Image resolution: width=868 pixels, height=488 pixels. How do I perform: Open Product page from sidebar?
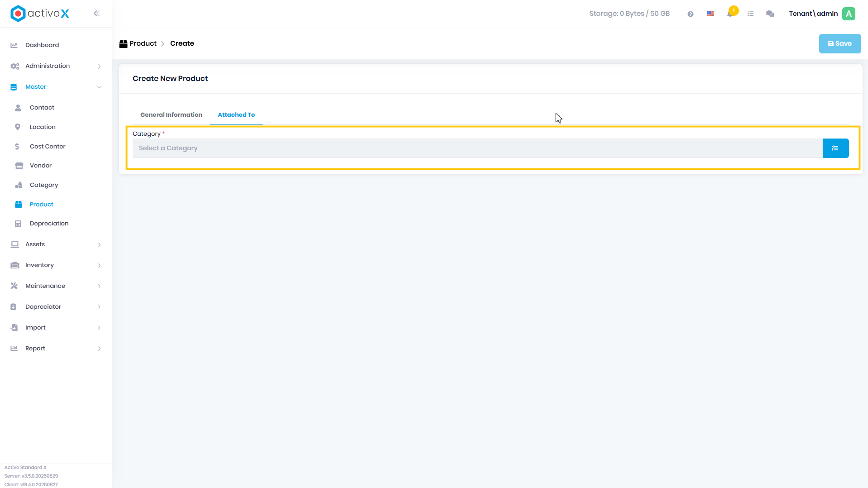pos(42,205)
